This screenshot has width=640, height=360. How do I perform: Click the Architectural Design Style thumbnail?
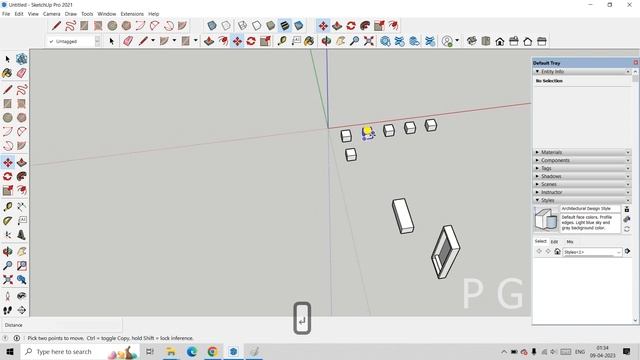pyautogui.click(x=546, y=219)
